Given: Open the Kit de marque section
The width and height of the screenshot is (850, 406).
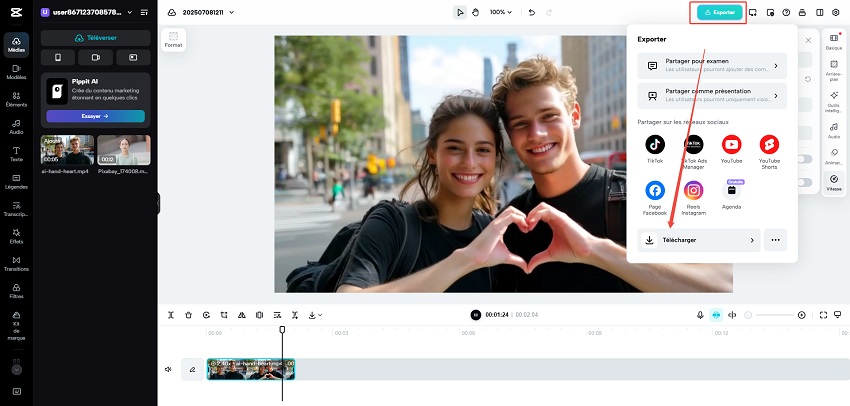Looking at the screenshot, I should click(16, 326).
